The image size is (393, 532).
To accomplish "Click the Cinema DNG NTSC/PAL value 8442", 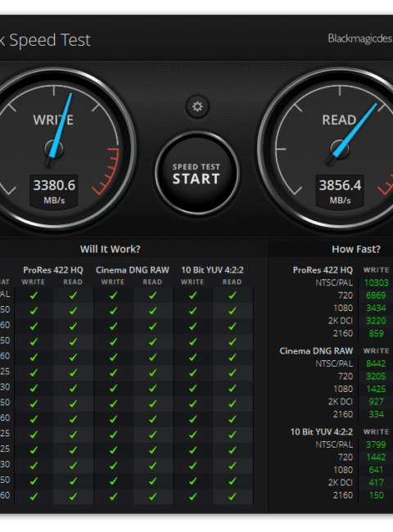I will pyautogui.click(x=376, y=363).
